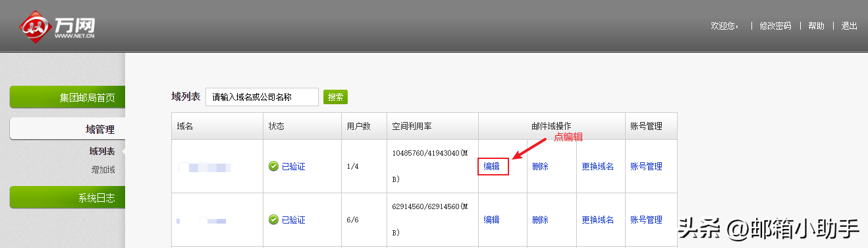Open 修改密码 link in header
Image resolution: width=868 pixels, height=248 pixels.
tap(775, 26)
